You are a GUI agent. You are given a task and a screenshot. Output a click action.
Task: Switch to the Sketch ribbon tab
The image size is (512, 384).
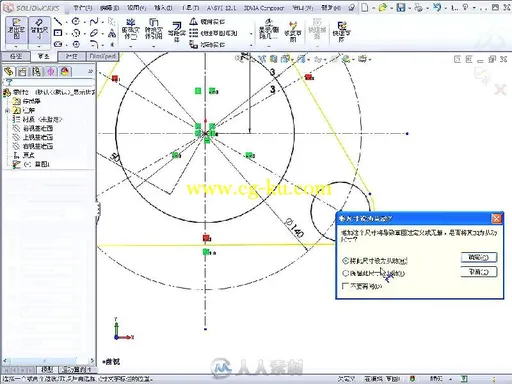point(43,57)
